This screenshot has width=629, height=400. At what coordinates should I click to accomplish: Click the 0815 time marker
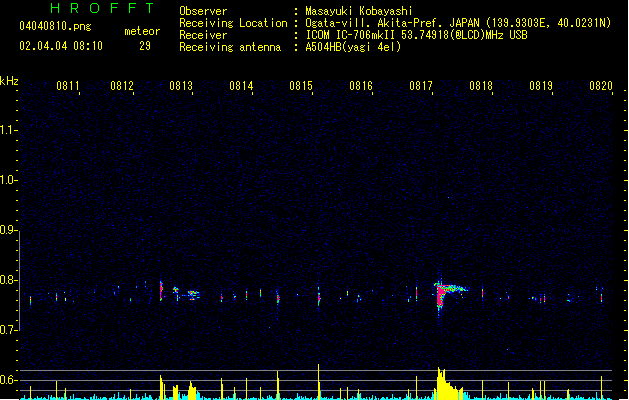301,86
